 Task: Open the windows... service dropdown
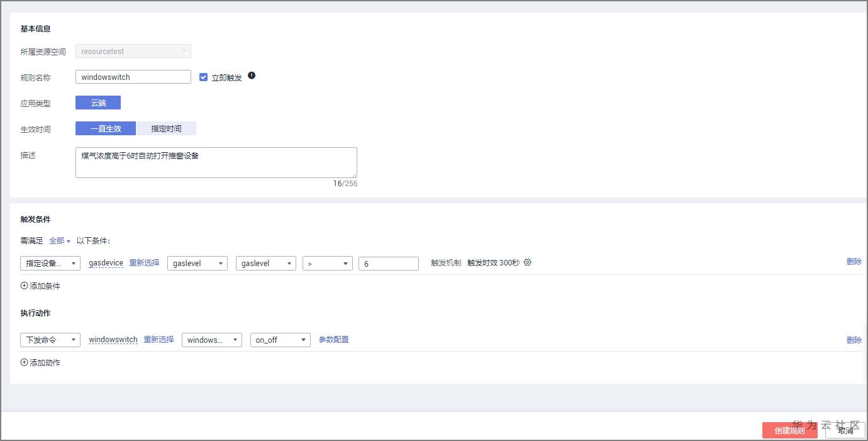pos(212,340)
